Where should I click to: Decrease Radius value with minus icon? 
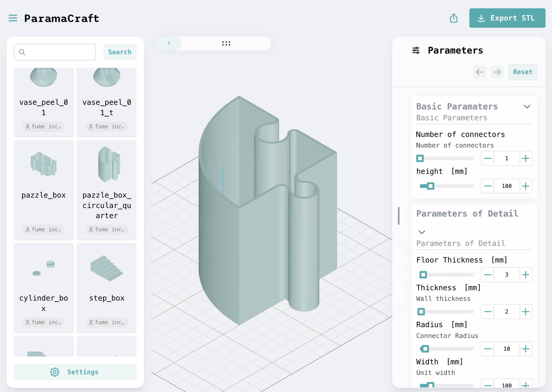488,349
